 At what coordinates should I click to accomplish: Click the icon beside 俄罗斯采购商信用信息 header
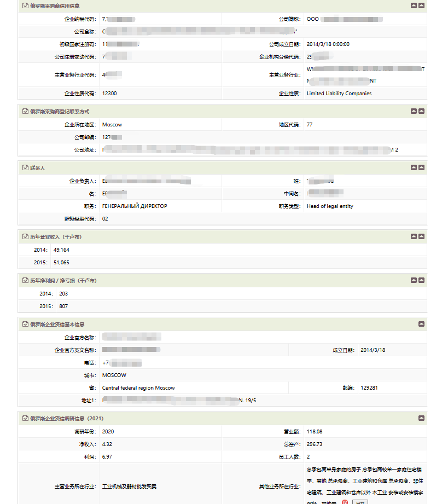(25, 5)
